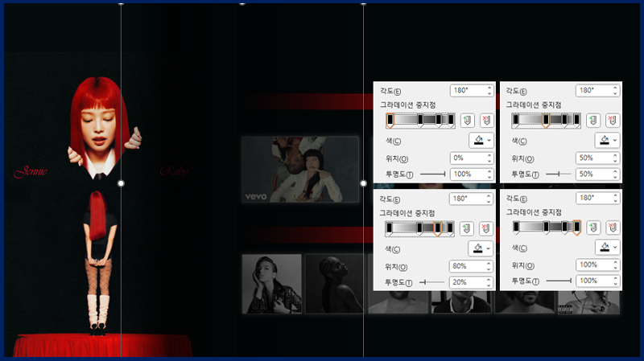
Task: Increase angle with stepper in the 0% position panel
Action: click(489, 88)
